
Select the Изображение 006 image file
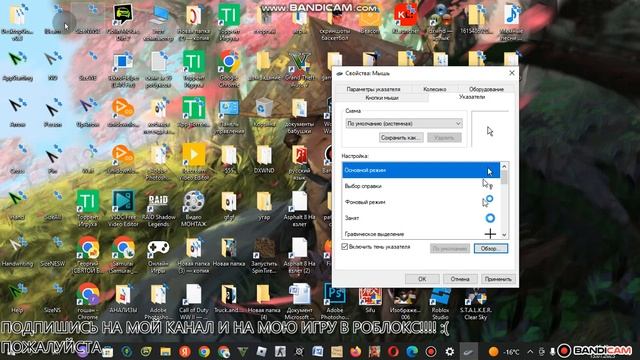click(405, 302)
